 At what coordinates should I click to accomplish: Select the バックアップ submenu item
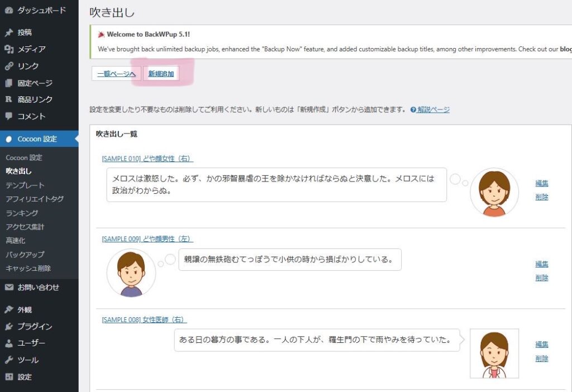pos(25,255)
